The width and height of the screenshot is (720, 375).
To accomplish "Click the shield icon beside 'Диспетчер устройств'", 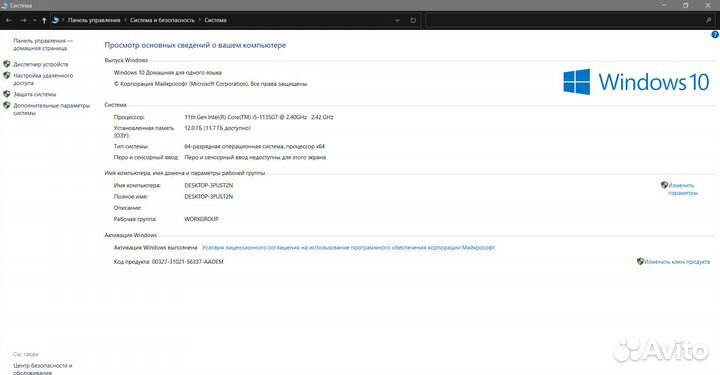I will point(6,64).
